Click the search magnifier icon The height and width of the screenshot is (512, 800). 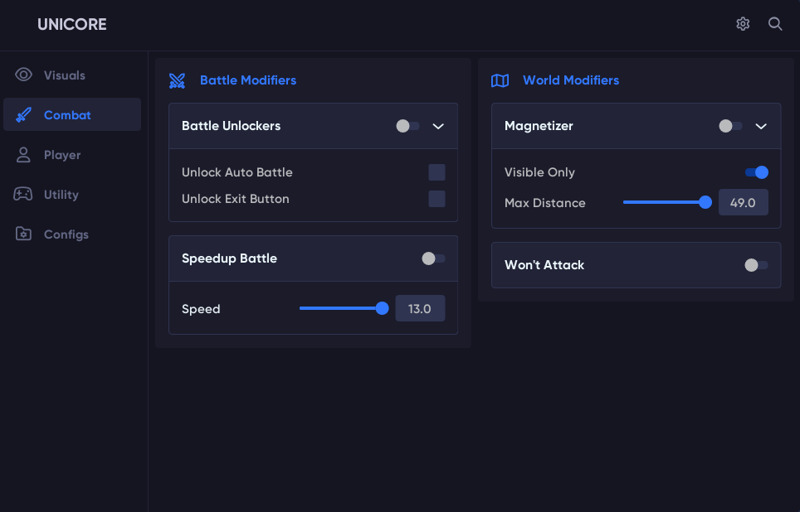(x=775, y=24)
